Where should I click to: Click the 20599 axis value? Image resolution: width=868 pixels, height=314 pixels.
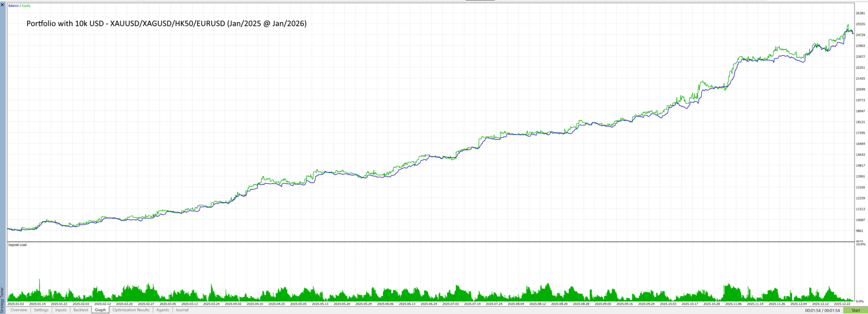pyautogui.click(x=860, y=89)
